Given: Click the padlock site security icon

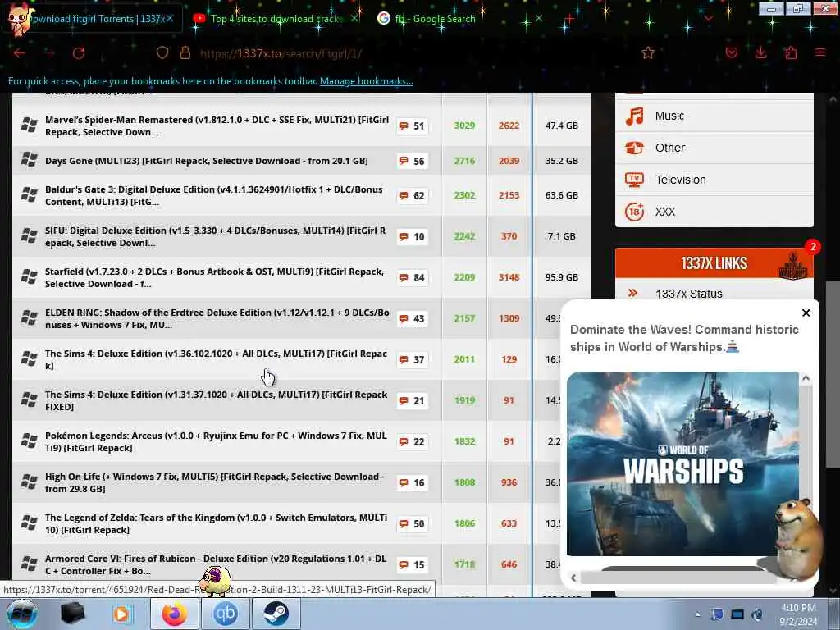Looking at the screenshot, I should [185, 52].
